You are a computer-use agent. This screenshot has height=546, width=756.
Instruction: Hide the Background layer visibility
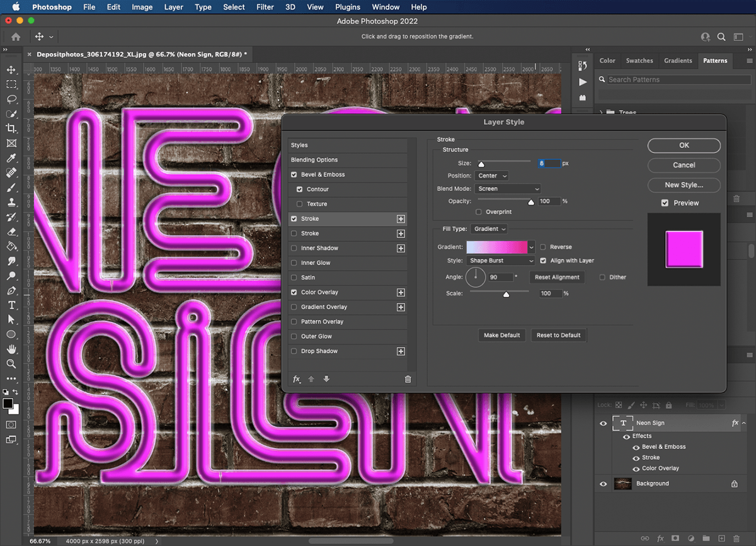click(603, 483)
